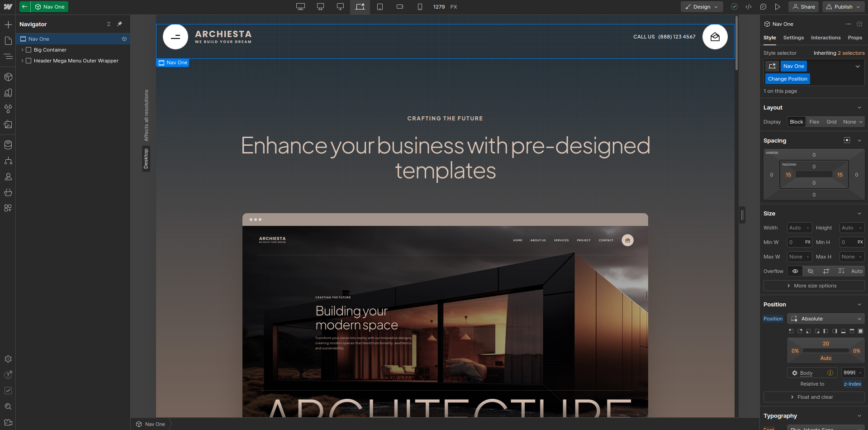This screenshot has height=430, width=868.
Task: Select the Mobile landscape breakpoint
Action: [x=400, y=7]
